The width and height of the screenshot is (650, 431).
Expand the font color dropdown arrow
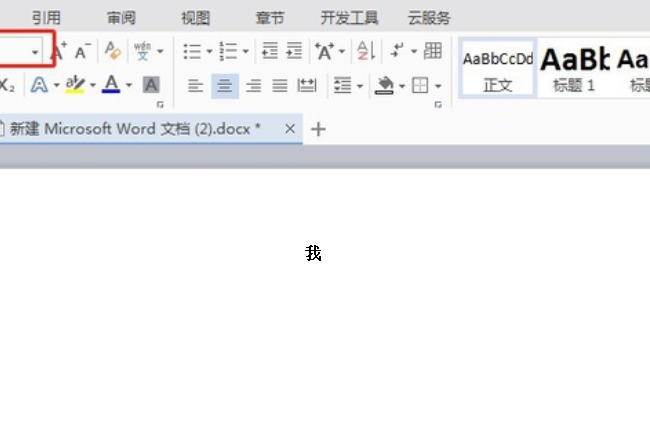pyautogui.click(x=129, y=86)
